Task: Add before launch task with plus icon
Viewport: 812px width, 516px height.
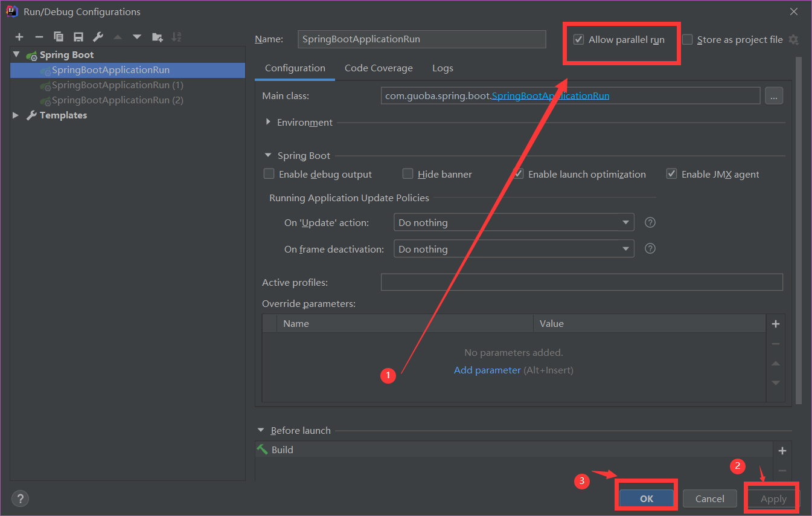Action: (782, 451)
